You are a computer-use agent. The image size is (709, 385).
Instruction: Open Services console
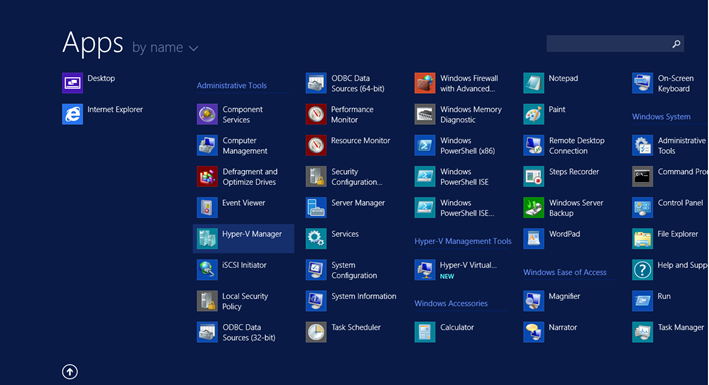click(332, 239)
